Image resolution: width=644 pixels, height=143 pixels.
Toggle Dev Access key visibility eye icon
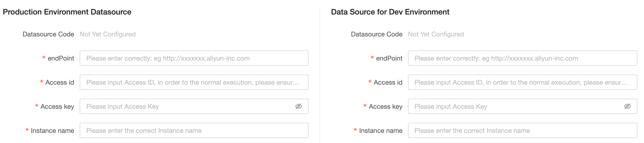point(627,106)
